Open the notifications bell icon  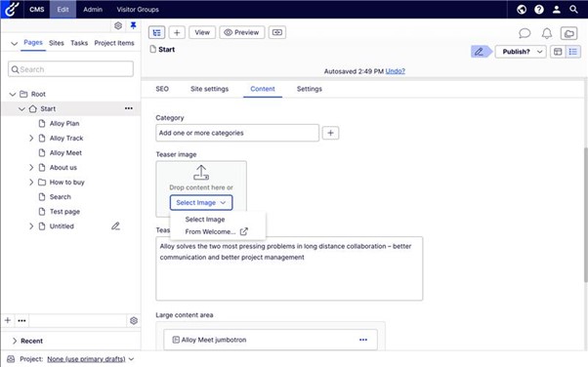click(547, 33)
